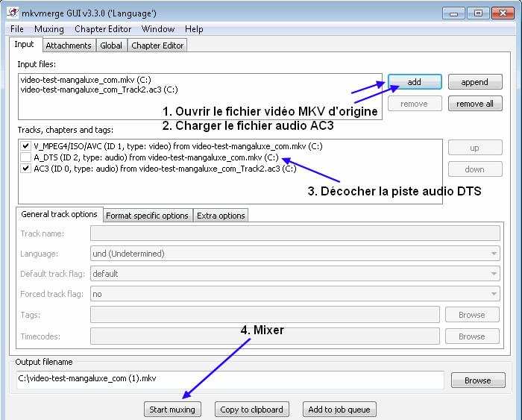
Task: Expand the Default track flag dropdown
Action: (x=295, y=274)
